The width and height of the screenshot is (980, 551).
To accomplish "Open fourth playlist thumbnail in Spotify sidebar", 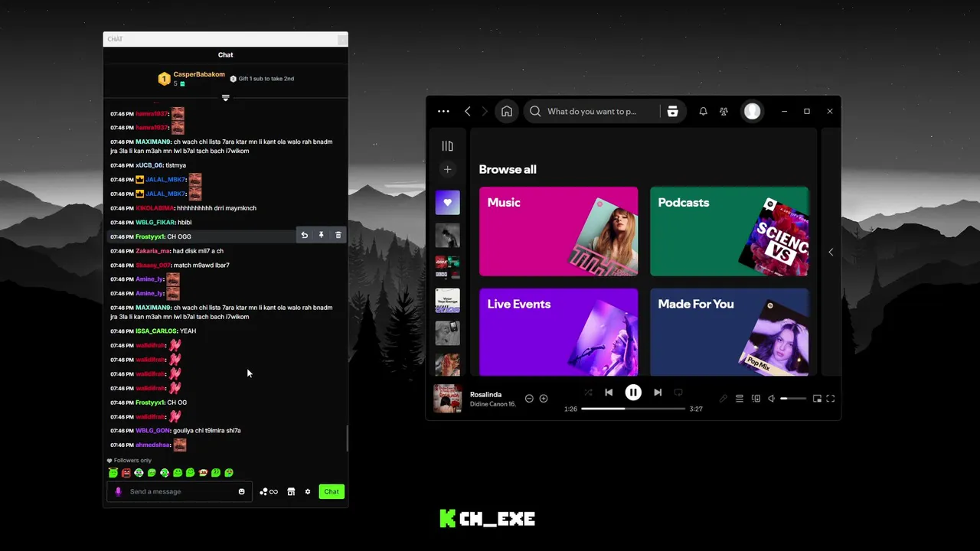I will coord(447,301).
